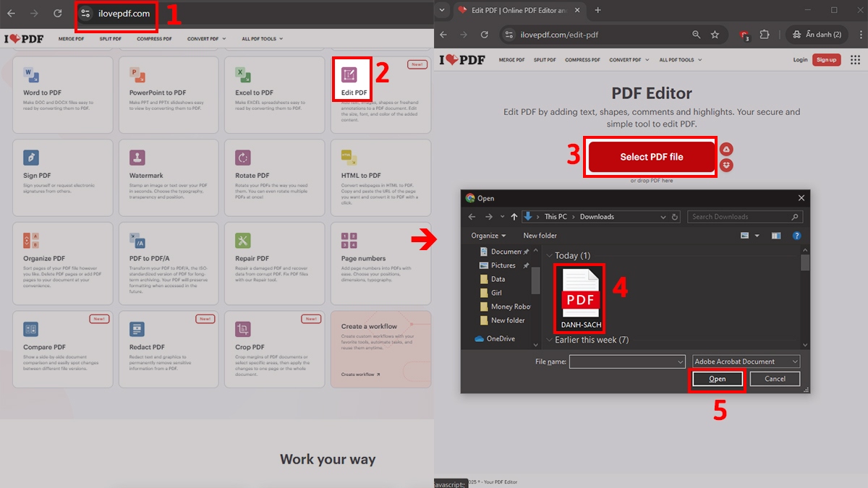Click the Open button in file dialog
The image size is (868, 488).
click(x=718, y=379)
